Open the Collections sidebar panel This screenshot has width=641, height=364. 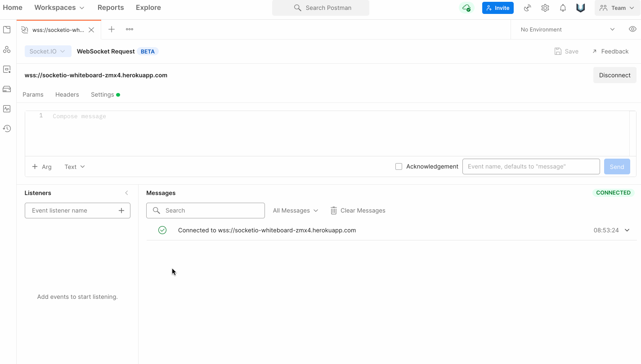click(x=7, y=29)
